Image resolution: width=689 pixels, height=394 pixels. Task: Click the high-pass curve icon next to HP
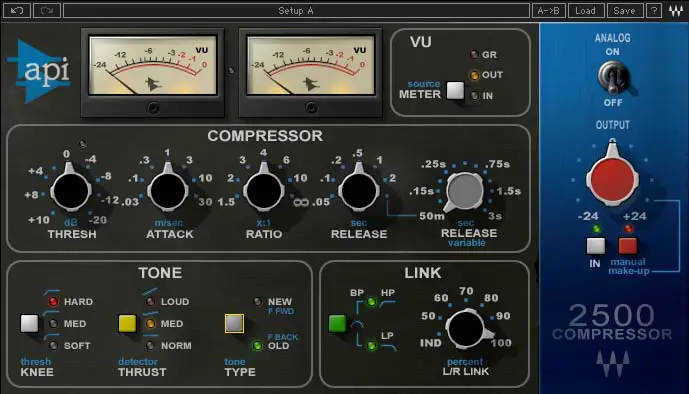[388, 304]
